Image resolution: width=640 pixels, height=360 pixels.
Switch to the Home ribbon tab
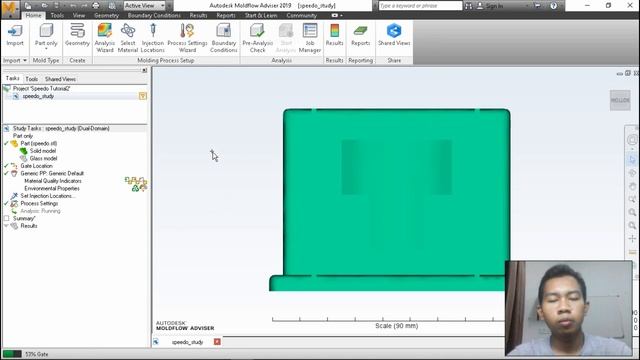33,16
